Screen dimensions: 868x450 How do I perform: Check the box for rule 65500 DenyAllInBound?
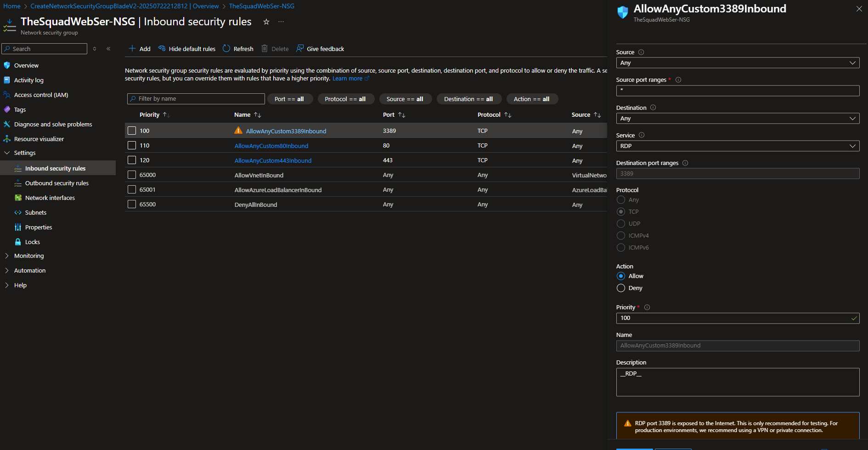click(132, 204)
